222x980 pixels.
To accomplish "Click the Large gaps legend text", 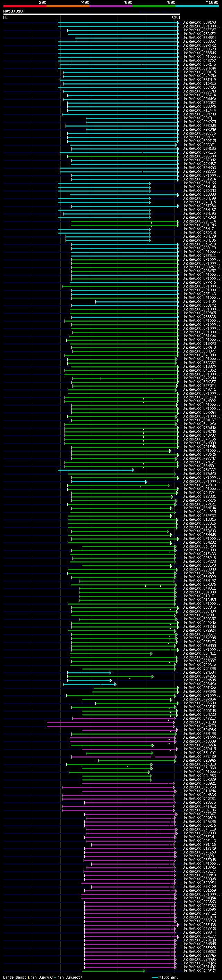I will point(43,977).
